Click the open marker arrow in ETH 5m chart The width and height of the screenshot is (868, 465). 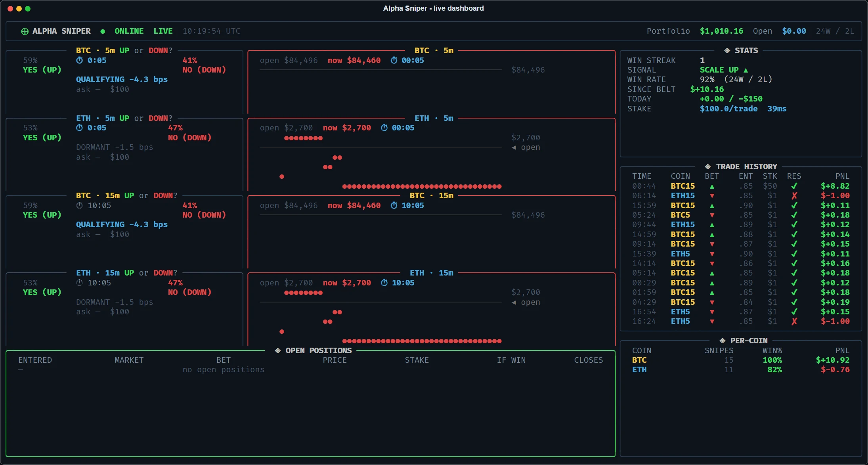tap(514, 147)
